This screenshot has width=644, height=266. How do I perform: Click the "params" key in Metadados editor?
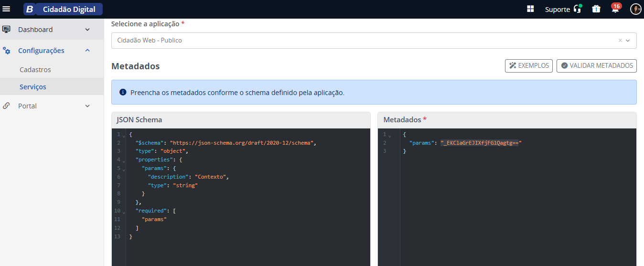click(422, 143)
